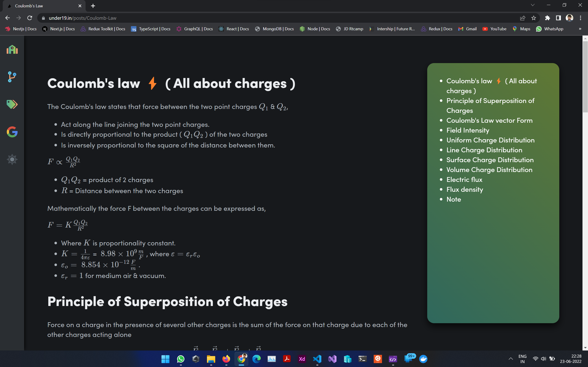Screen dimensions: 588x367
Task: Toggle the sun theme switch icon
Action: pos(12,159)
